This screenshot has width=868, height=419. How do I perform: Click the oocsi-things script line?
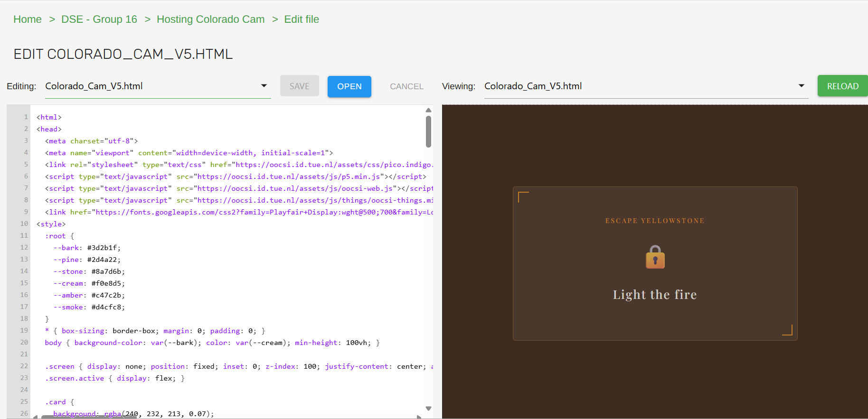pyautogui.click(x=239, y=200)
